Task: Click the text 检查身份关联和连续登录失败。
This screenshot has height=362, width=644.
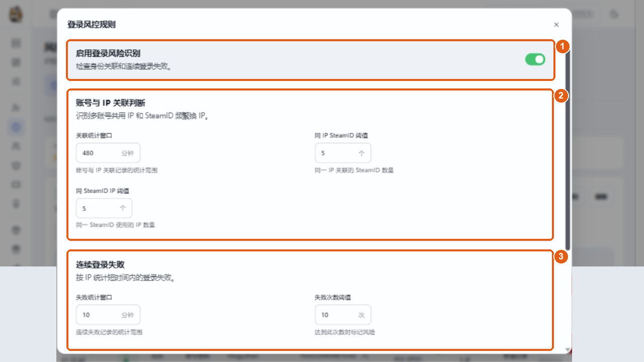Action: (x=124, y=66)
